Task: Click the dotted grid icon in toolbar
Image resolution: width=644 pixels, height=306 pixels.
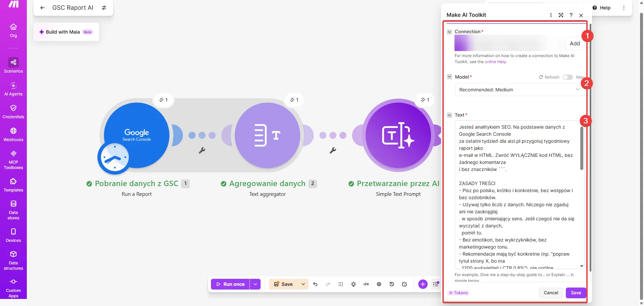Action: pyautogui.click(x=341, y=284)
